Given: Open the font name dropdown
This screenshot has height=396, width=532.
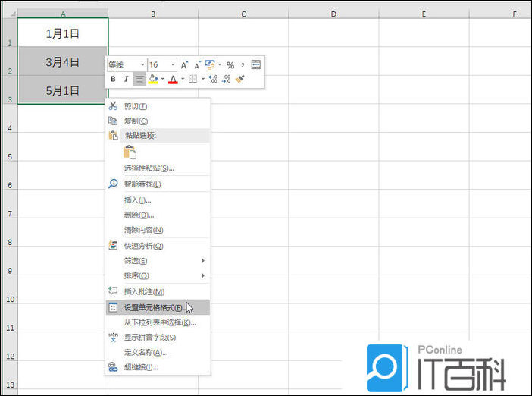Looking at the screenshot, I should tap(142, 64).
